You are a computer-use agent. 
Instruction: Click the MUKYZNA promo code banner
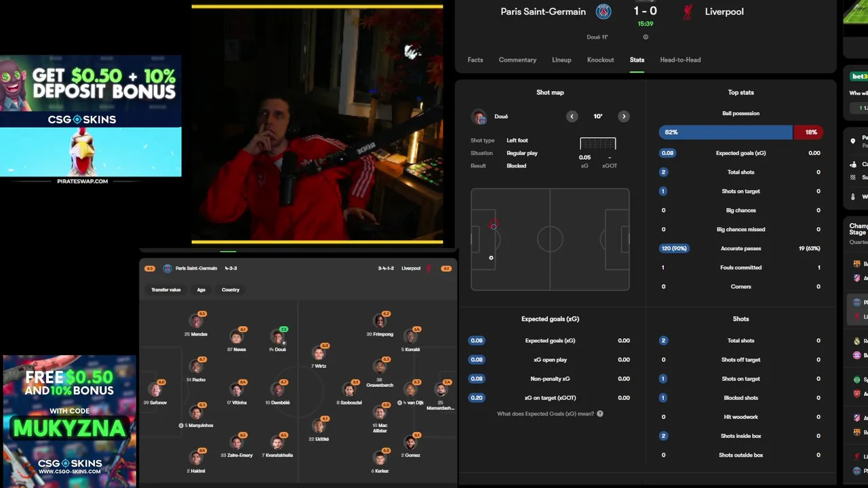click(69, 421)
